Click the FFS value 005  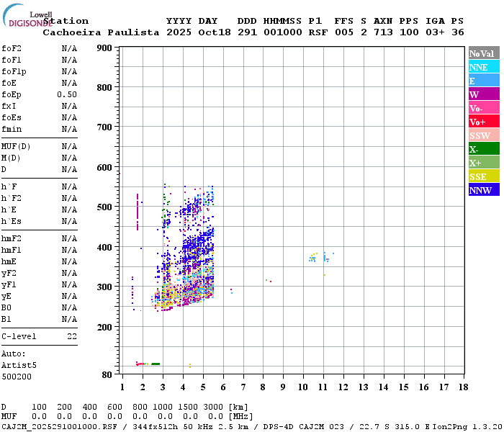pos(344,32)
